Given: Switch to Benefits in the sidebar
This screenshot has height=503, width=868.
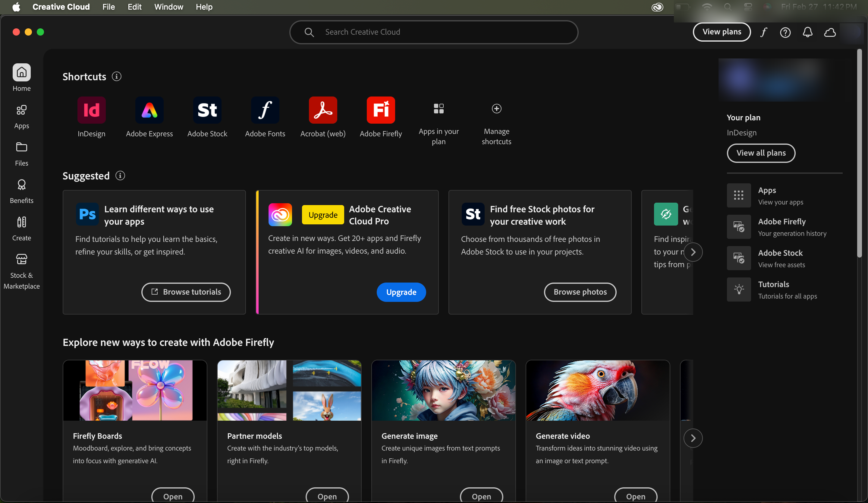Looking at the screenshot, I should point(21,191).
